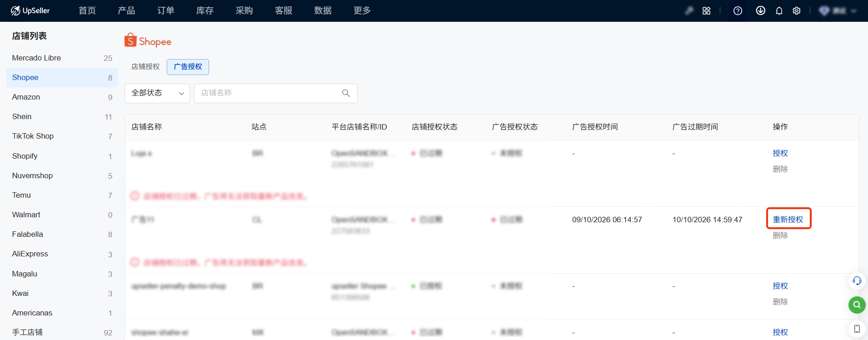Open the customer service headset icon
This screenshot has width=868, height=340.
click(x=857, y=281)
